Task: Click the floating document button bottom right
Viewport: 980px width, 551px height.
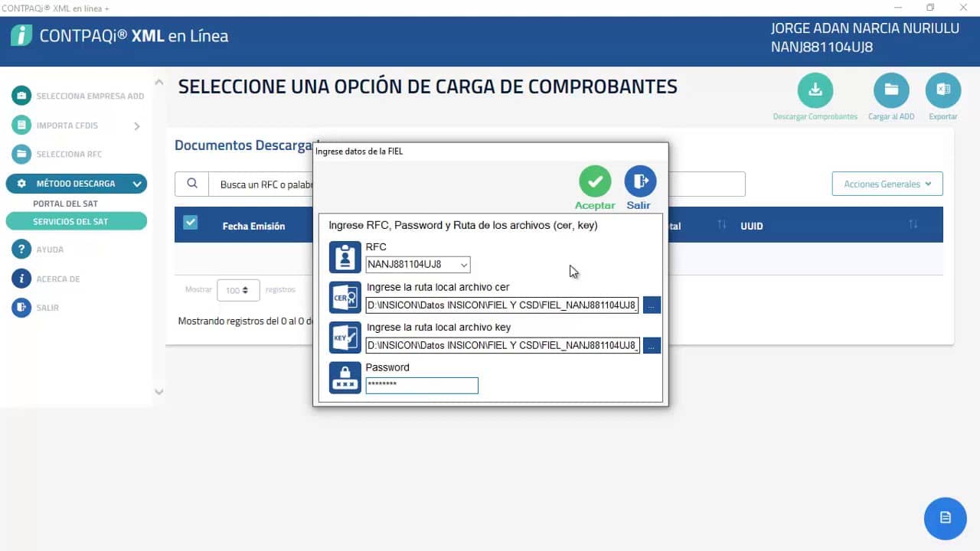Action: 946,518
